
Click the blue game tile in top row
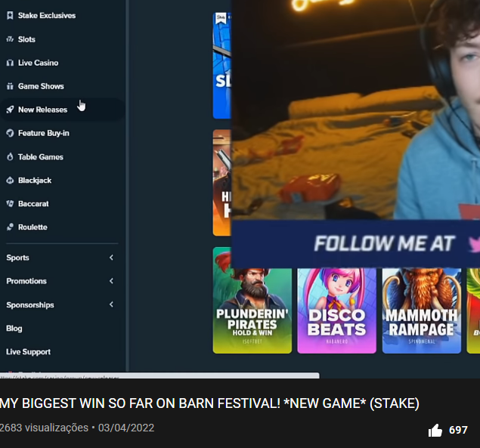coord(222,66)
